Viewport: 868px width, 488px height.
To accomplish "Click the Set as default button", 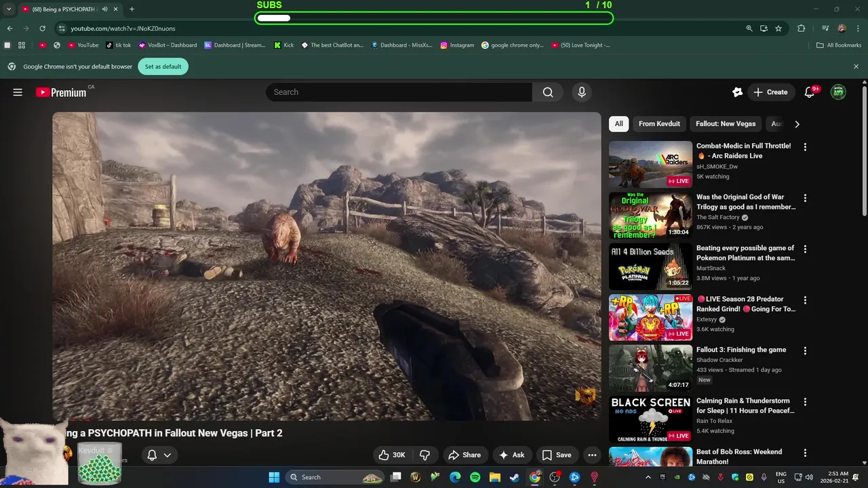I will tap(163, 66).
